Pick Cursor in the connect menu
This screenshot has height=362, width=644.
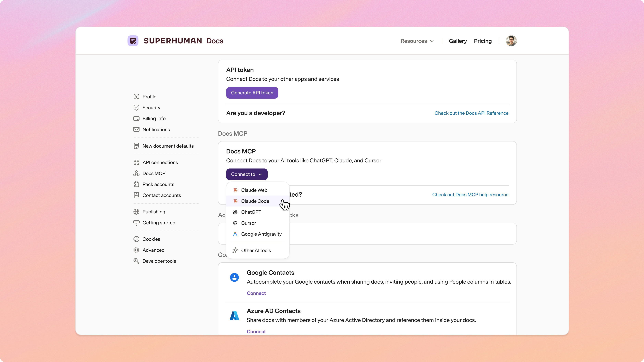tap(258, 223)
